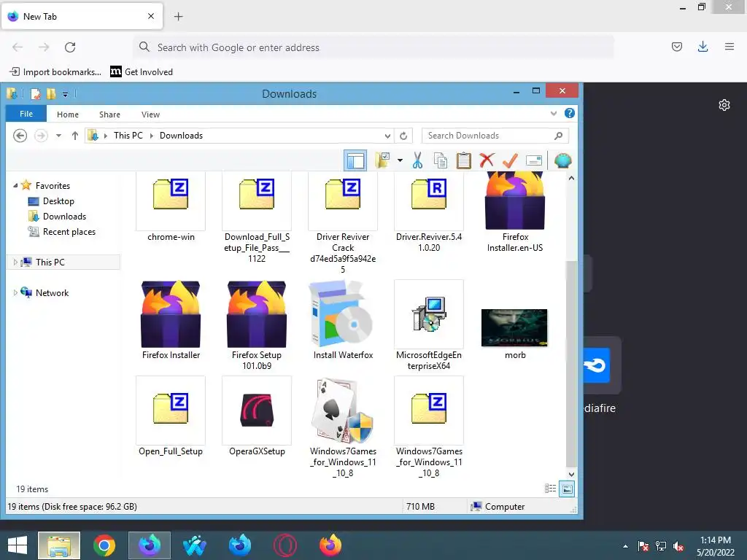
Task: Click the orange checkmark Properties icon
Action: tap(510, 160)
